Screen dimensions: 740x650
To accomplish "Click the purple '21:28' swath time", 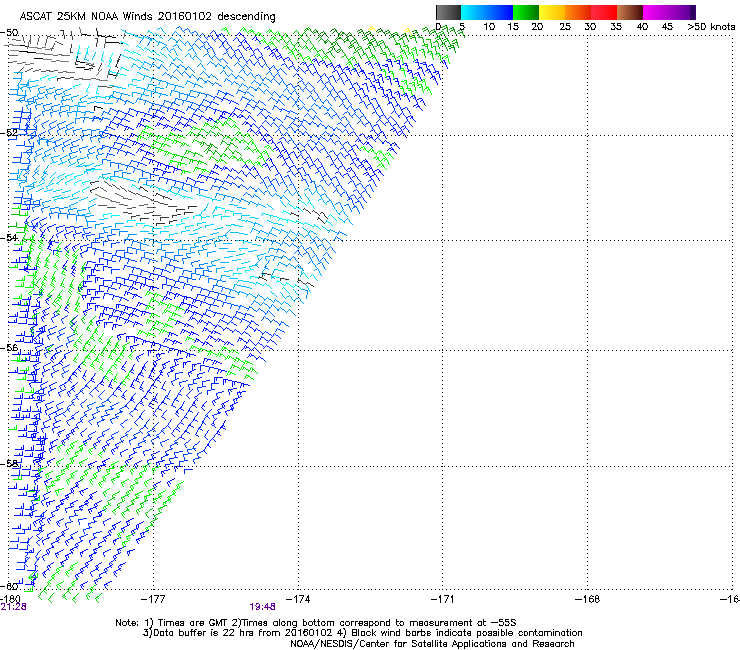I will [13, 607].
